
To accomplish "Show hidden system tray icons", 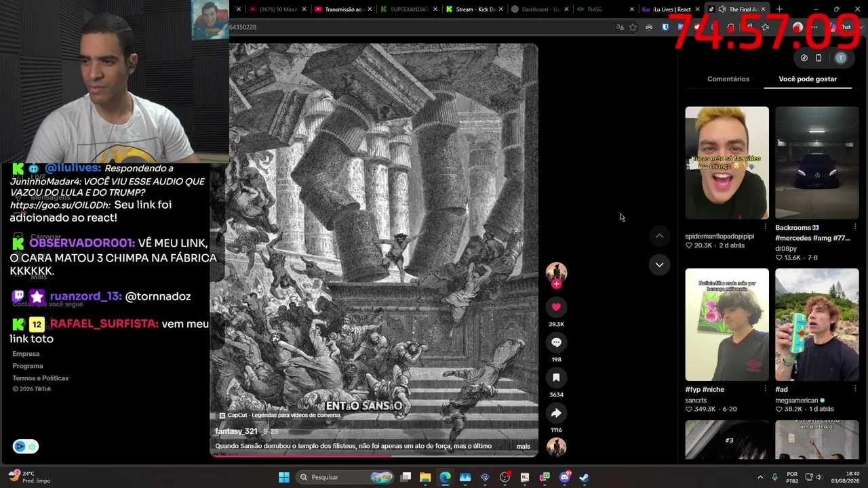I will tap(760, 477).
